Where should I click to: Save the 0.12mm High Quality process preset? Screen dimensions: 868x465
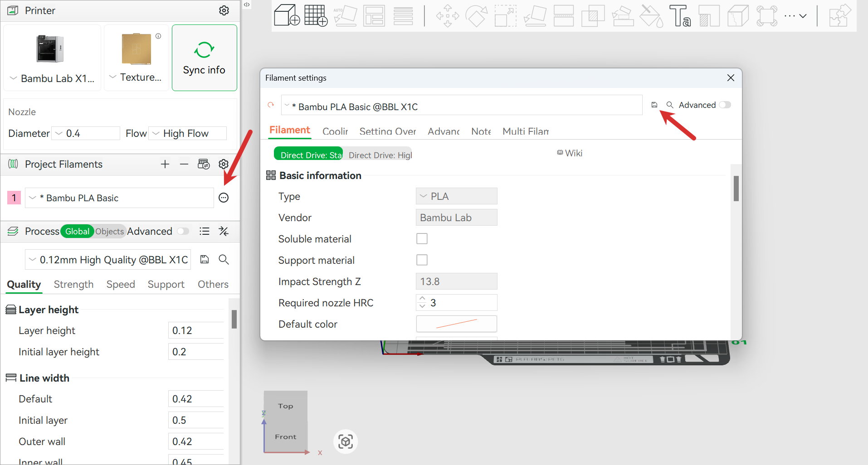tap(205, 259)
